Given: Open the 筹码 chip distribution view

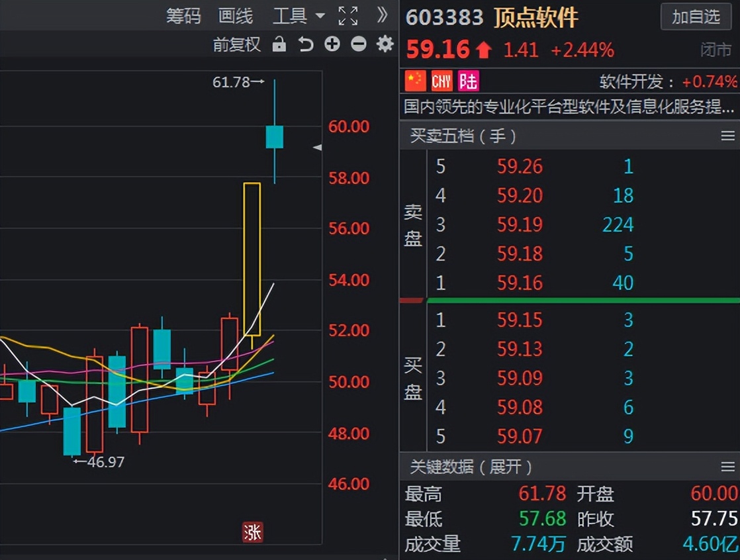Looking at the screenshot, I should click(x=183, y=16).
